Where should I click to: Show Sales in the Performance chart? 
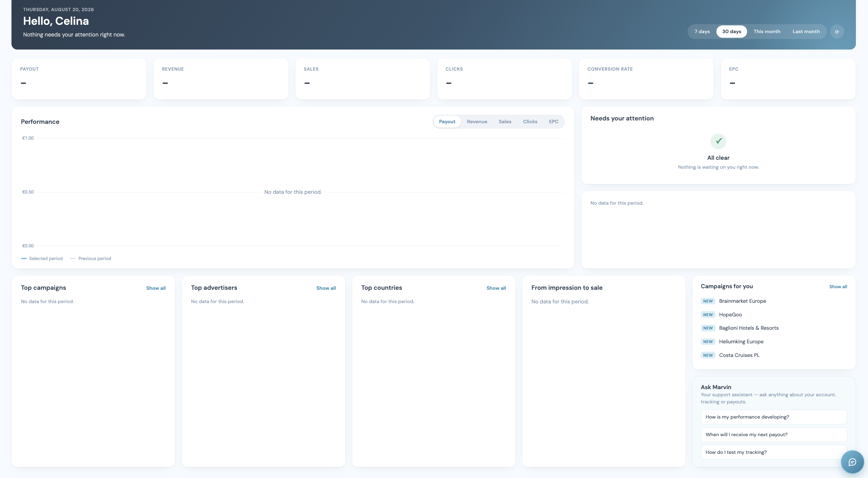coord(505,122)
